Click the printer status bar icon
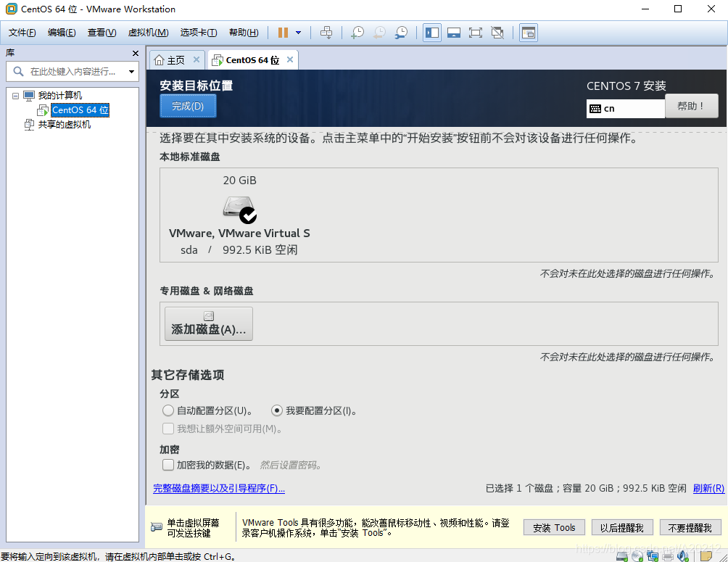 click(668, 556)
